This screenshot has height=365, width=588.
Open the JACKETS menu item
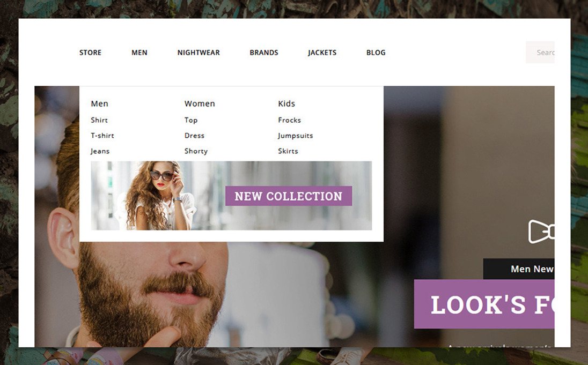pyautogui.click(x=322, y=53)
